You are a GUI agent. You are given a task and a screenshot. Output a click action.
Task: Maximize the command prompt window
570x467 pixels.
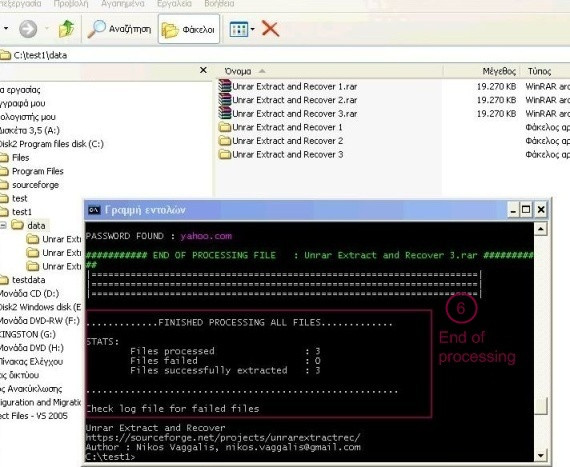coord(526,210)
